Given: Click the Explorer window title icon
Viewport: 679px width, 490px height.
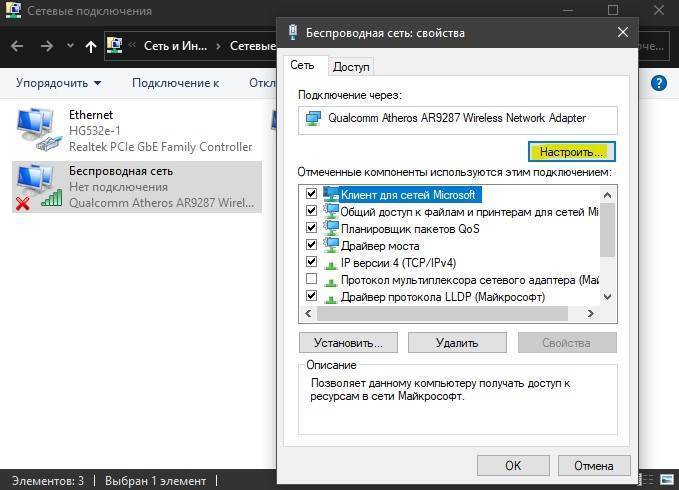Looking at the screenshot, I should click(x=13, y=10).
